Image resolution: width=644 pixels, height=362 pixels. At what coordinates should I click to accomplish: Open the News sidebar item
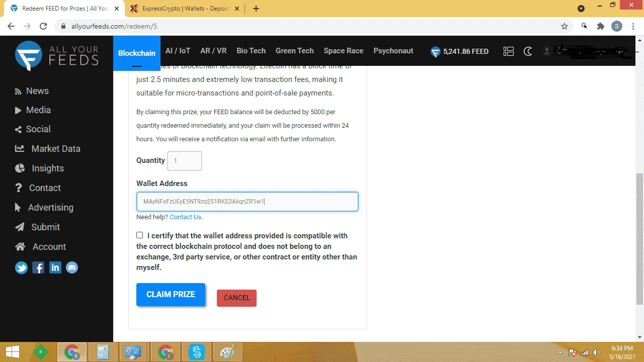(x=32, y=91)
